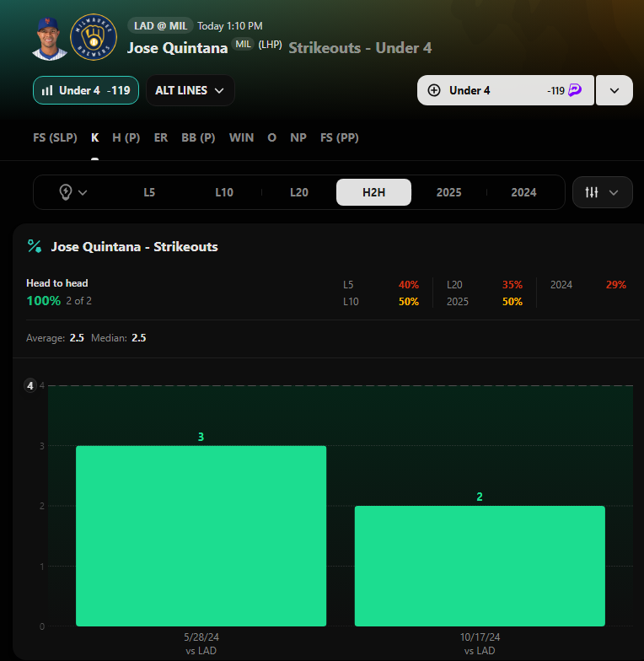Click the Milwaukee Brewers team logo
The image size is (644, 661).
point(94,37)
